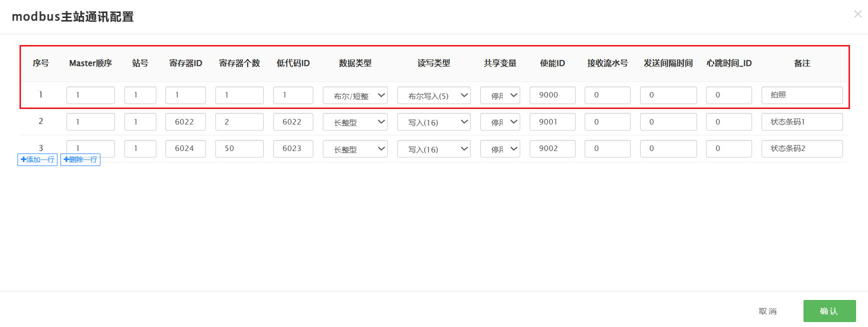Open row 1 共享变量 dropdown
This screenshot has height=327, width=868.
(x=500, y=95)
